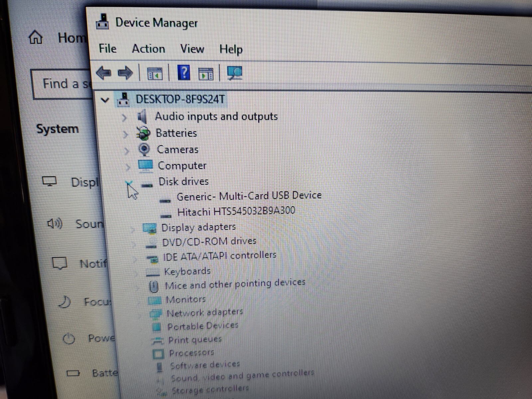Select the Network adapters label
This screenshot has height=399, width=532.
point(205,313)
